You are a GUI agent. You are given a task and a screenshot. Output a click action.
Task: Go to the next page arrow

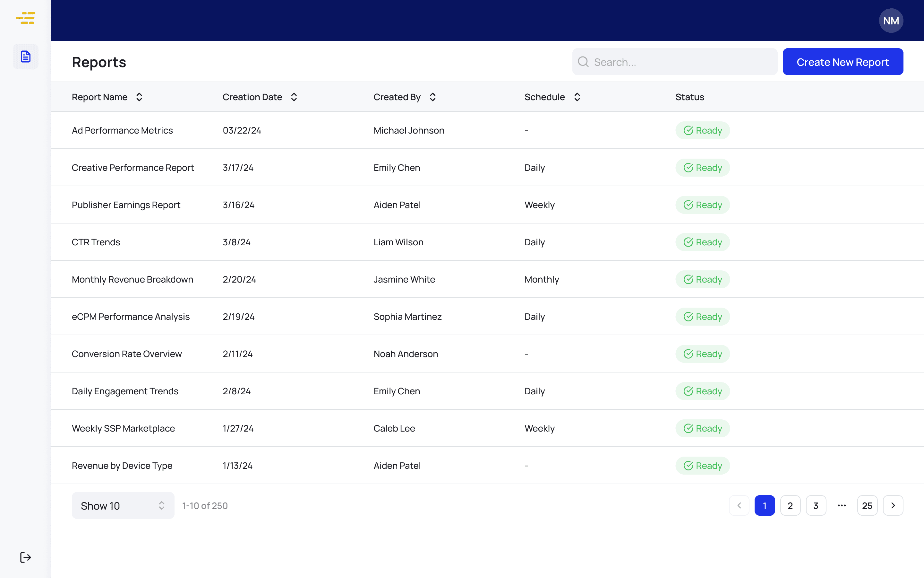coord(893,505)
